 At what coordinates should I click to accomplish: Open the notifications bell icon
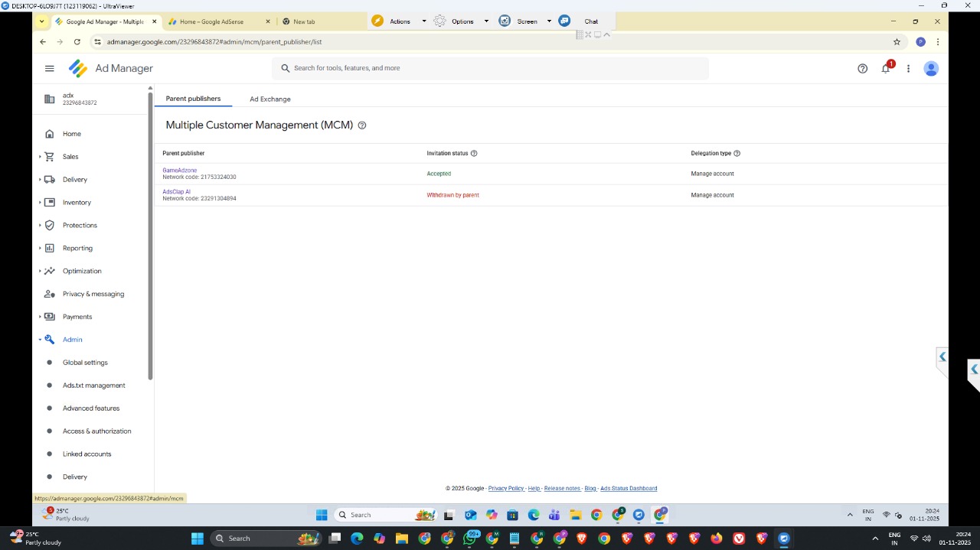pos(886,69)
